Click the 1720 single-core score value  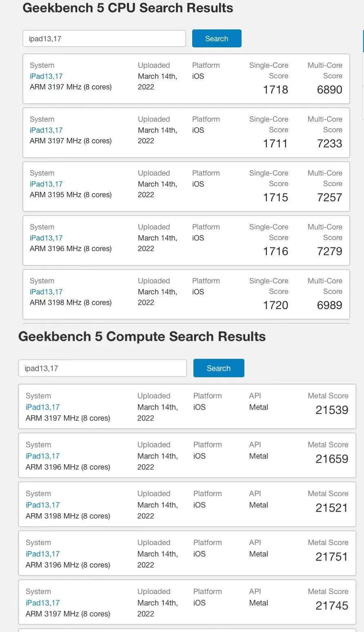[275, 305]
